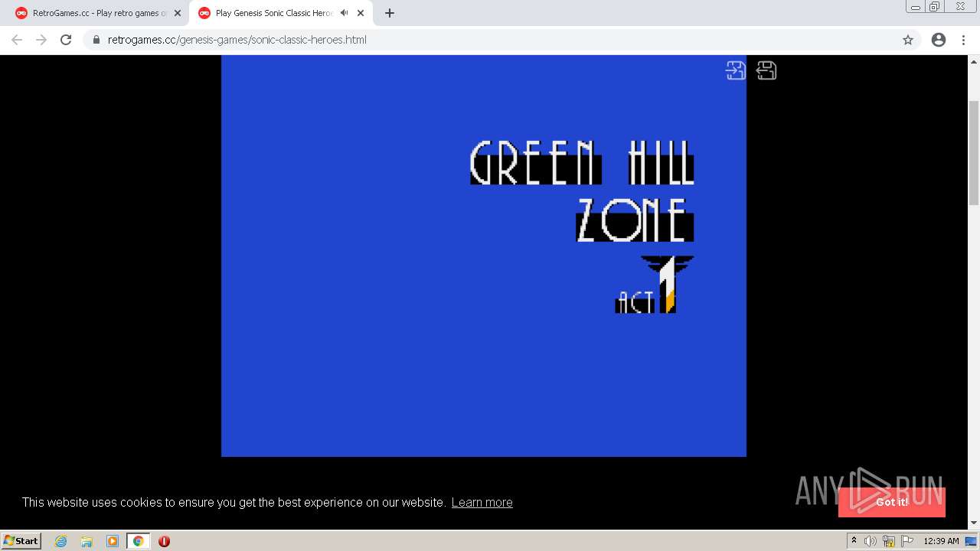Select the Chrome taskbar icon
The image size is (980, 551).
tap(138, 541)
